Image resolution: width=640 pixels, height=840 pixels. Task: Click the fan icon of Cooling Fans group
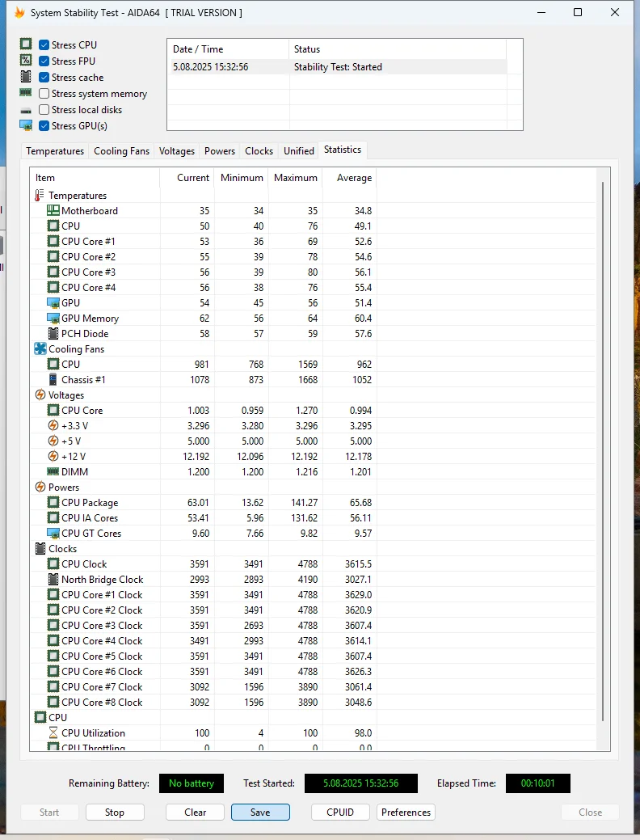click(x=40, y=348)
